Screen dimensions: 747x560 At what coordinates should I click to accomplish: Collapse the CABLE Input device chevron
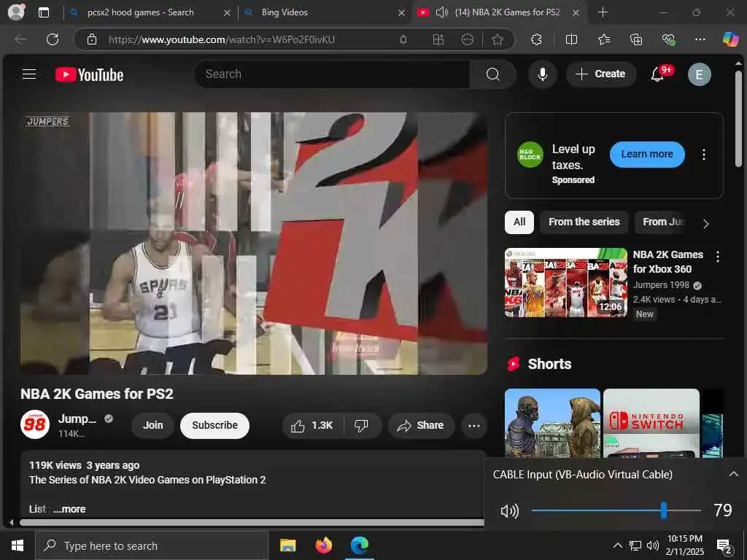click(733, 474)
